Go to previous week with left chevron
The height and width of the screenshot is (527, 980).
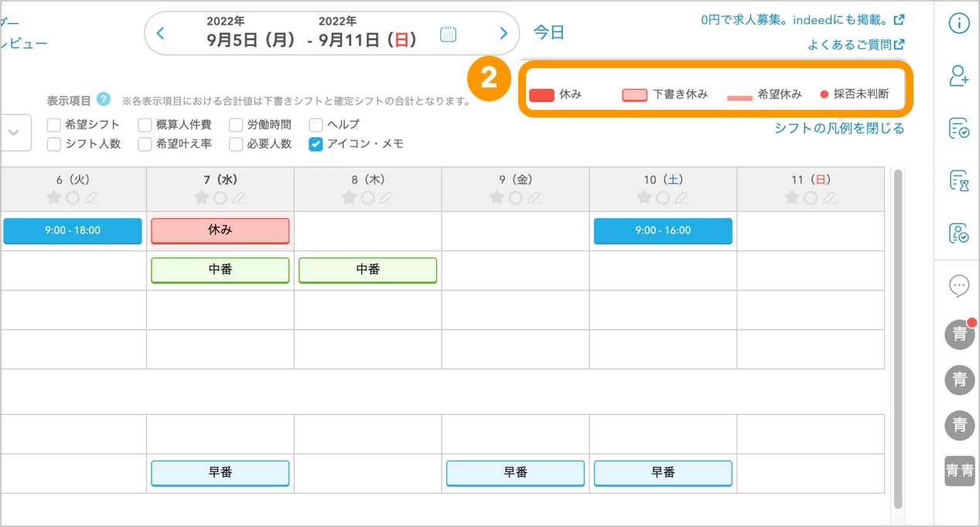pos(161,33)
